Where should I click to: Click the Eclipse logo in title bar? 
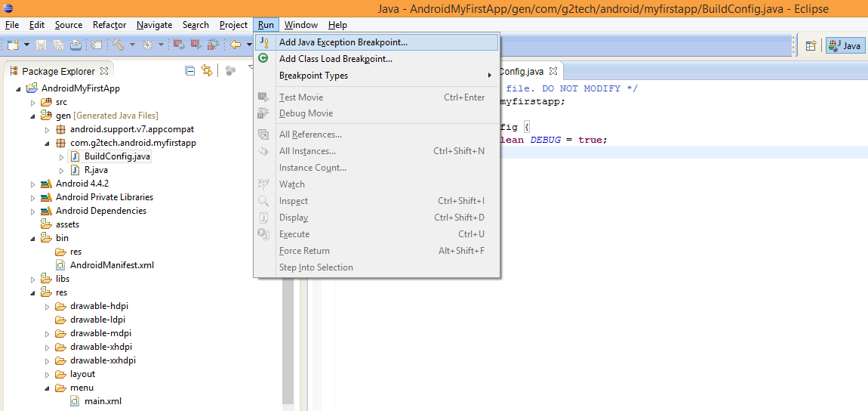(x=8, y=8)
